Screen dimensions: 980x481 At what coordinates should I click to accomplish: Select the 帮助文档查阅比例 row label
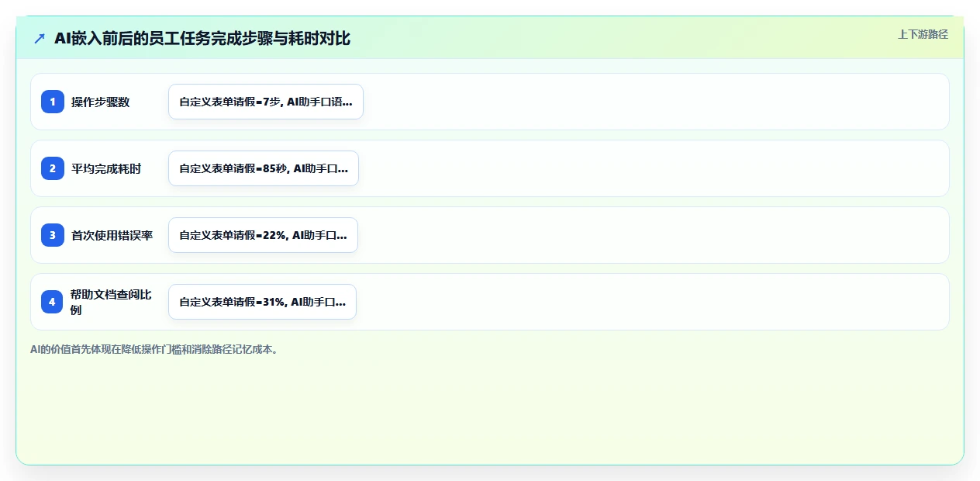112,302
